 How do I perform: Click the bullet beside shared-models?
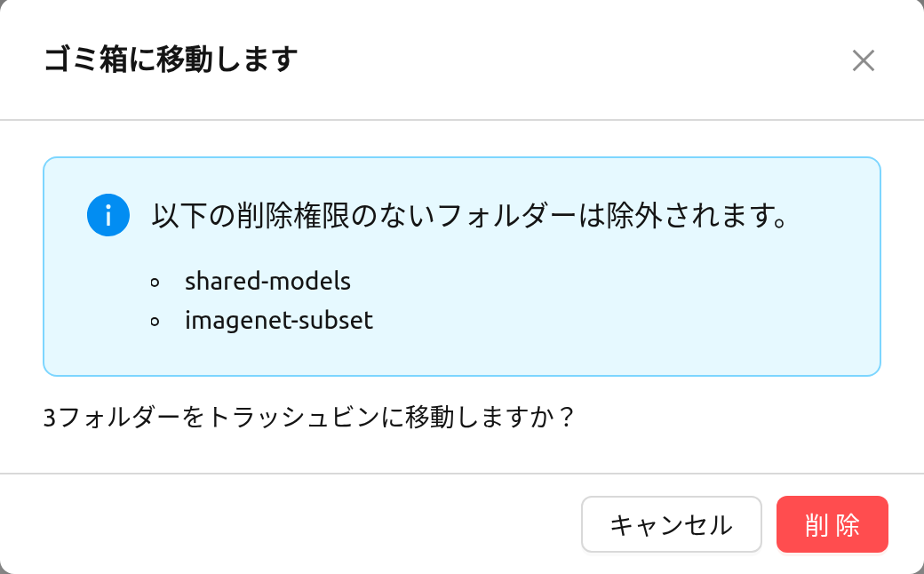(x=155, y=283)
